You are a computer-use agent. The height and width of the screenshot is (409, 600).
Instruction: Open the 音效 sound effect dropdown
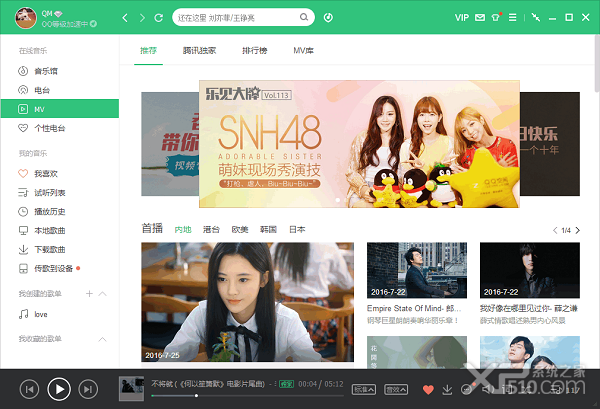pyautogui.click(x=396, y=390)
